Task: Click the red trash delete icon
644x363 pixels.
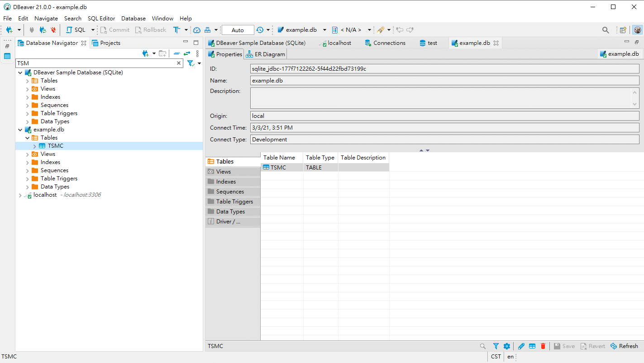Action: coord(543,346)
